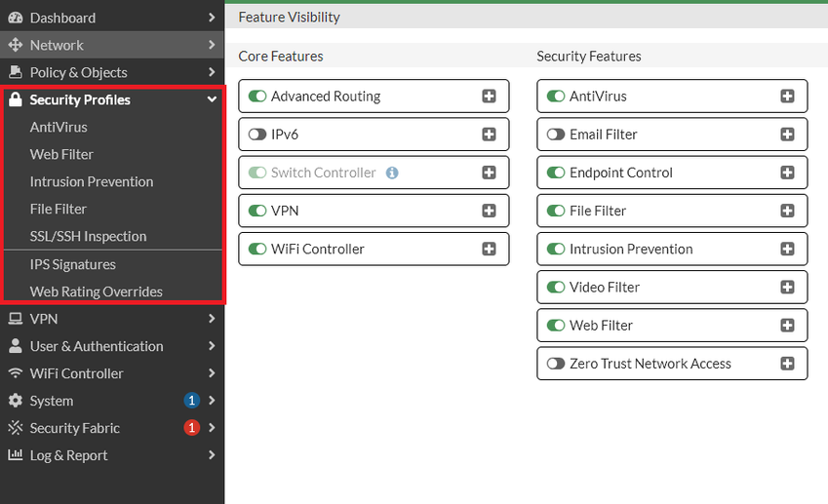Turn on the Email Filter toggle
This screenshot has width=828, height=504.
pos(556,135)
